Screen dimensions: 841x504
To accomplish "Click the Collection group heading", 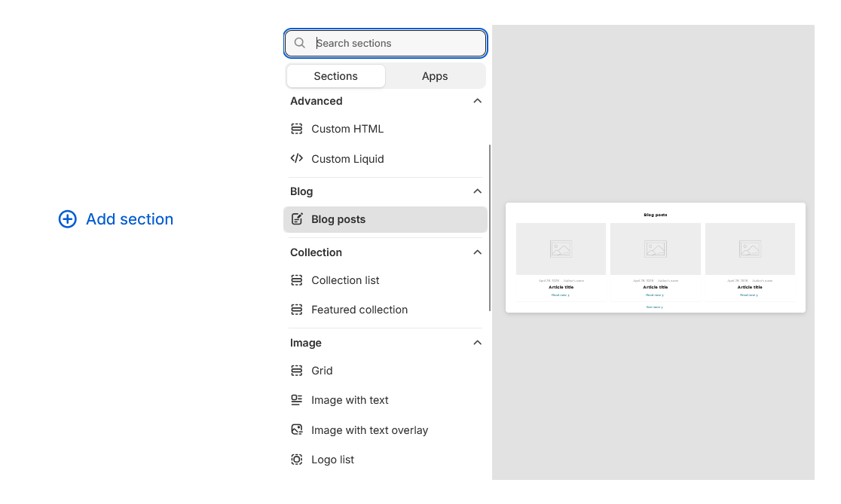I will tap(316, 252).
